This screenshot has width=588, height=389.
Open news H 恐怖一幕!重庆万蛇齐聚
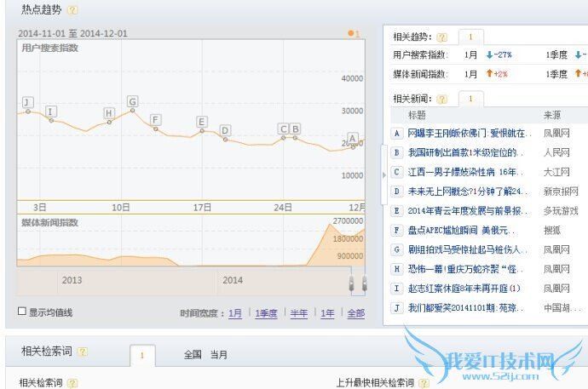pyautogui.click(x=465, y=269)
